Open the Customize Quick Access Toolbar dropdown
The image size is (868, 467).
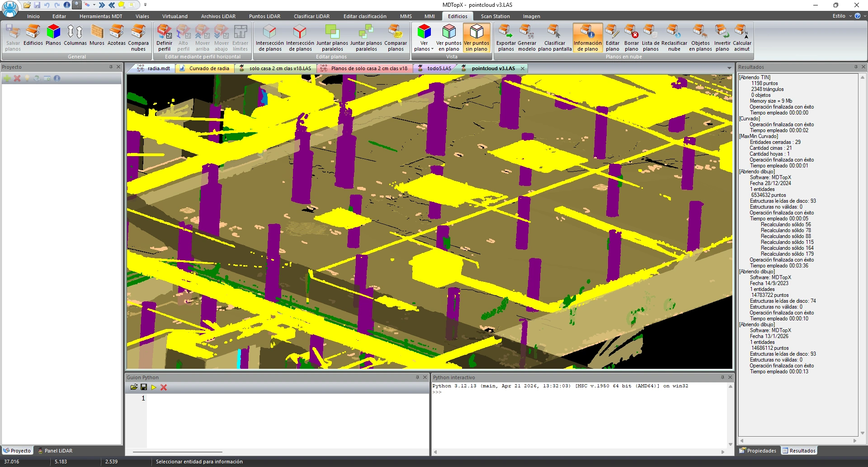point(145,5)
